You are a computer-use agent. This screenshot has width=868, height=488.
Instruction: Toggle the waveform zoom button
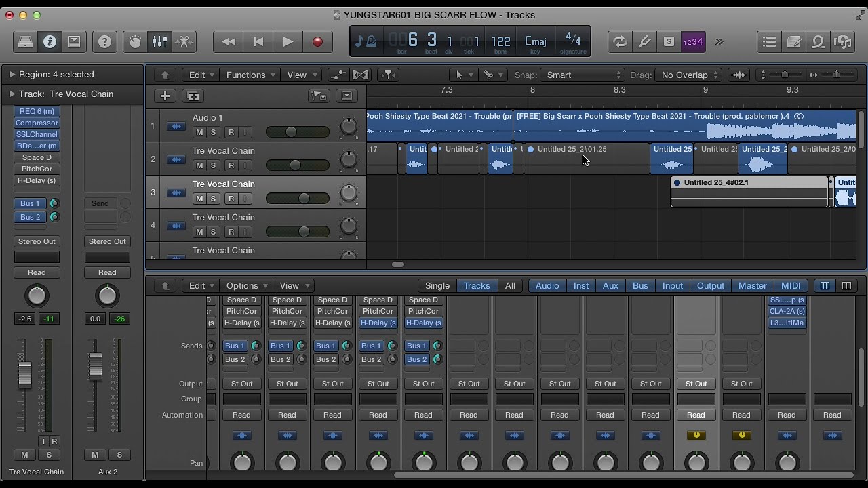[739, 75]
